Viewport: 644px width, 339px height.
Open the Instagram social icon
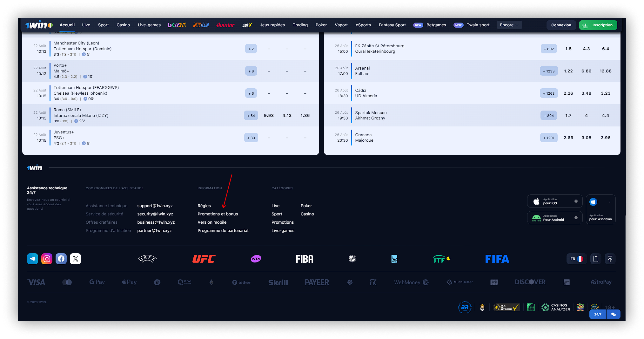click(x=47, y=259)
